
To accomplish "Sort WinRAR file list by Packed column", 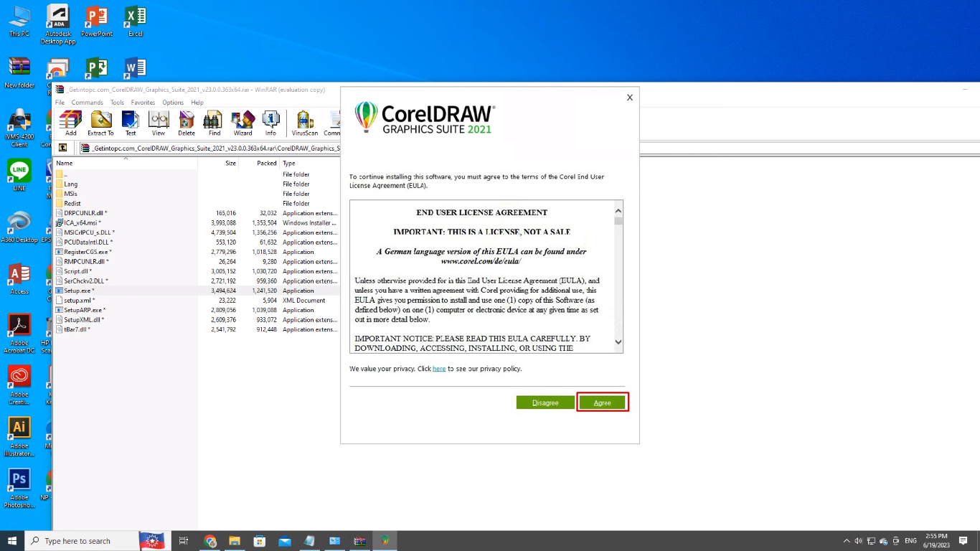I will click(x=259, y=163).
